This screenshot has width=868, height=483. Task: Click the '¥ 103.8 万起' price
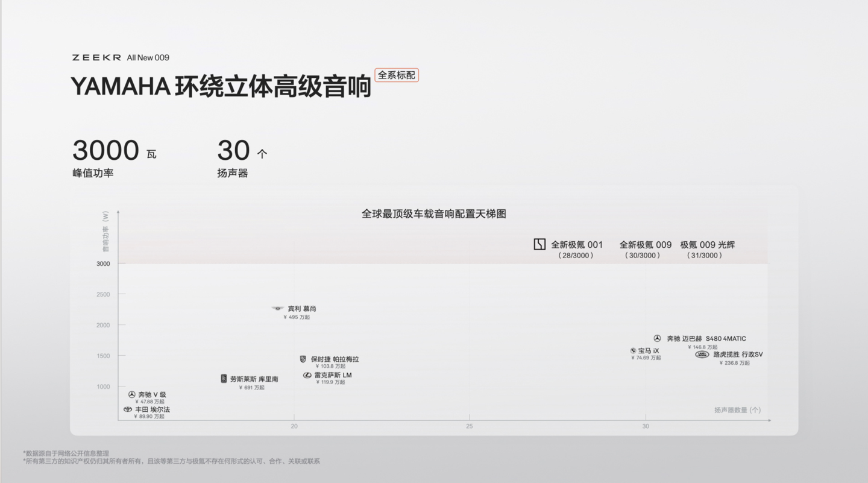pyautogui.click(x=330, y=367)
